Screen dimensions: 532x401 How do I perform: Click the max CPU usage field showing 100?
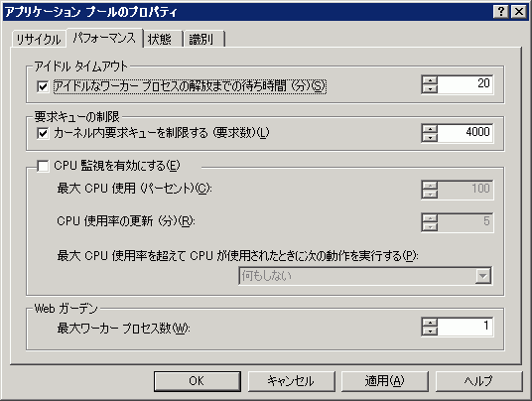(x=465, y=190)
